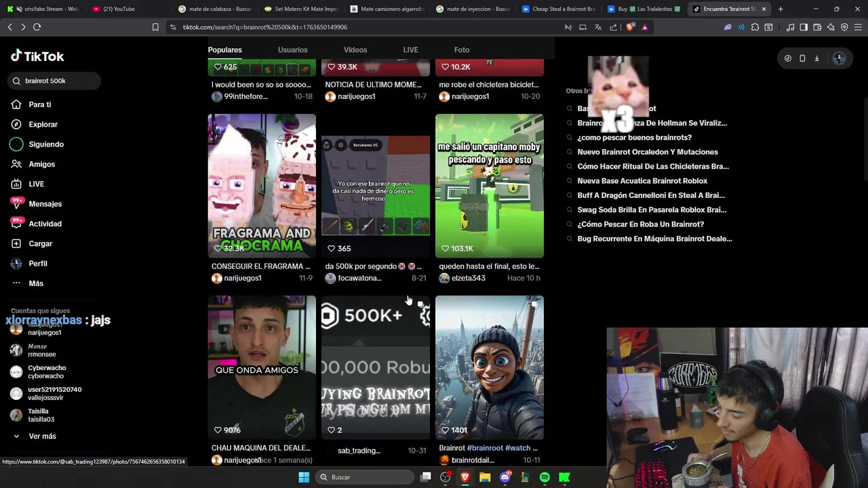Click the brainrot 500k search field
The image size is (868, 488).
[56, 81]
